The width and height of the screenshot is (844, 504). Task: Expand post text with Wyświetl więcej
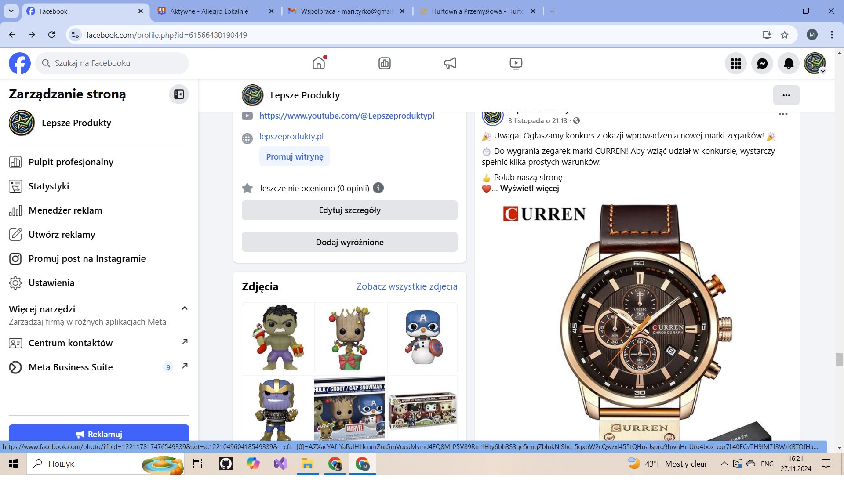[529, 189]
